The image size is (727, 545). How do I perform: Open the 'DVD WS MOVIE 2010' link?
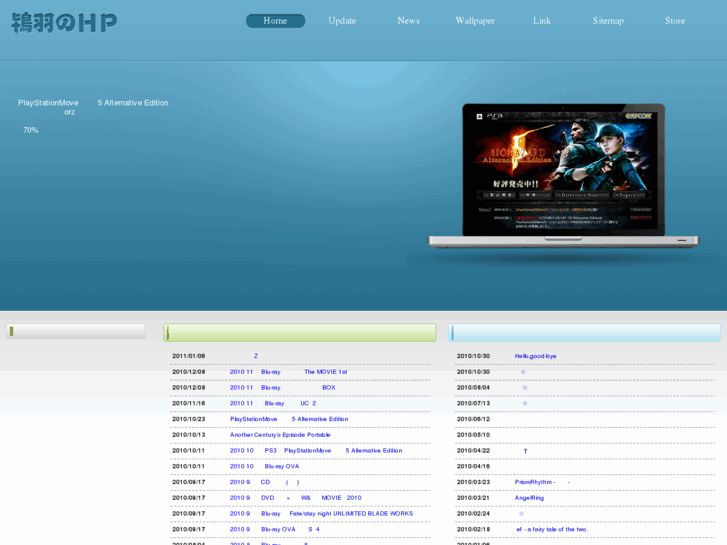click(295, 498)
